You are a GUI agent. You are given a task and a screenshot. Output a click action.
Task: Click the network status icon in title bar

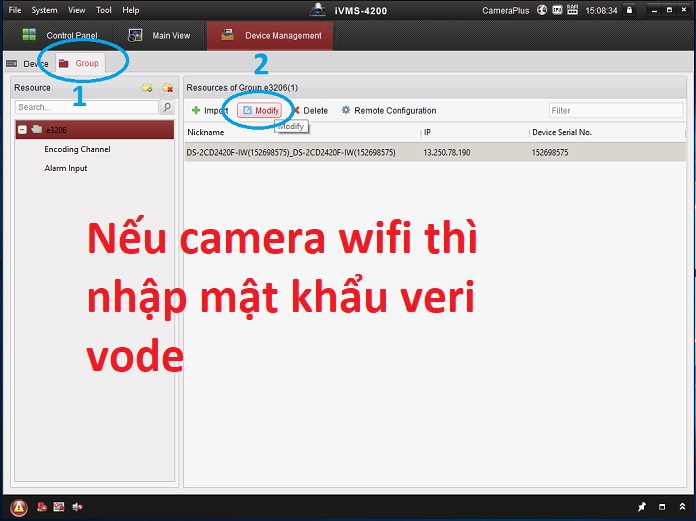[x=573, y=10]
